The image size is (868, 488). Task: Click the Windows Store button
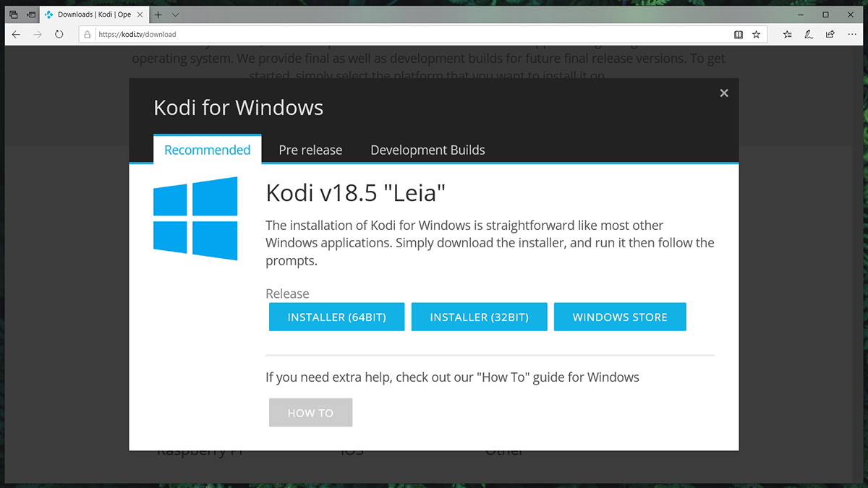tap(620, 317)
